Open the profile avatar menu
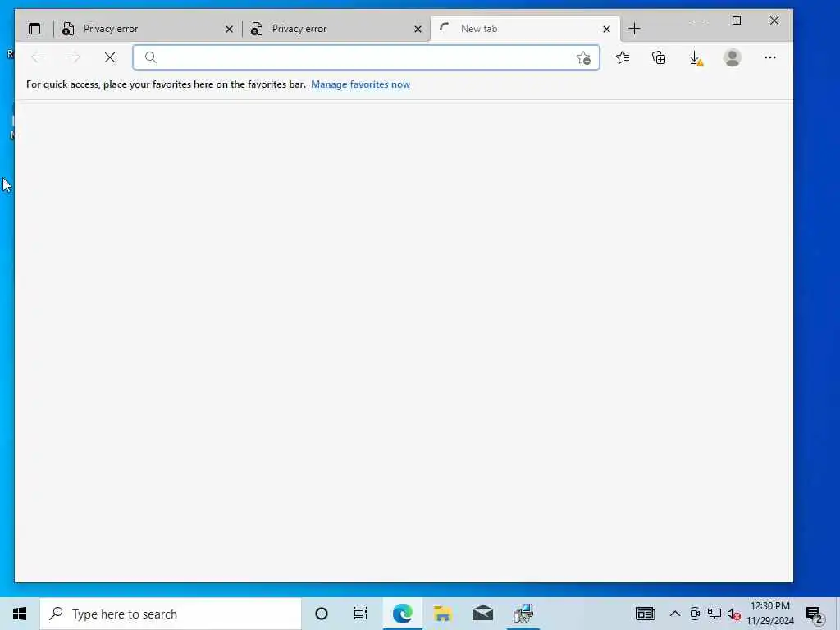 (x=733, y=57)
